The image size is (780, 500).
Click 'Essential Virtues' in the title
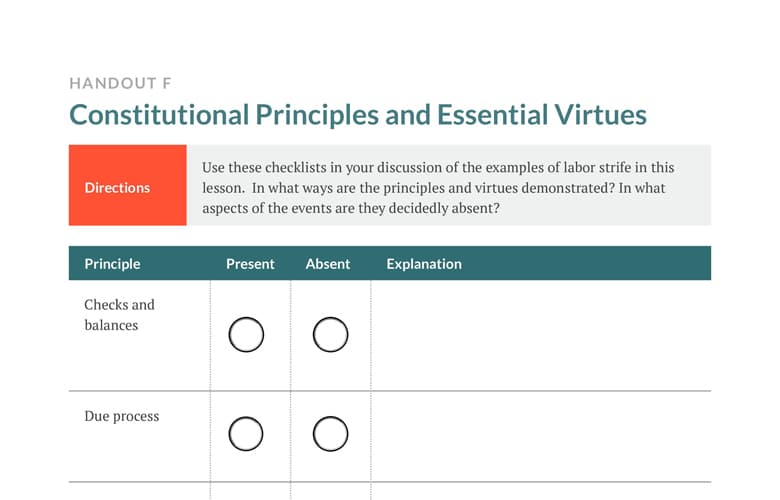[542, 114]
